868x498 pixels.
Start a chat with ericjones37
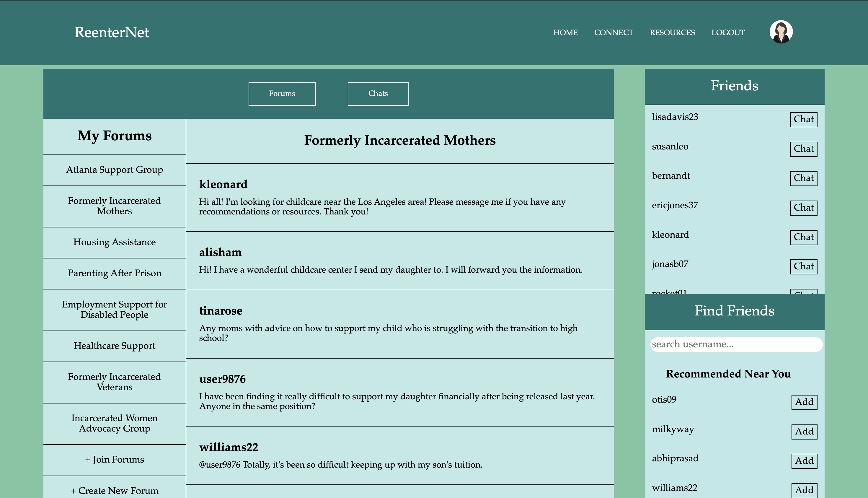tap(803, 208)
